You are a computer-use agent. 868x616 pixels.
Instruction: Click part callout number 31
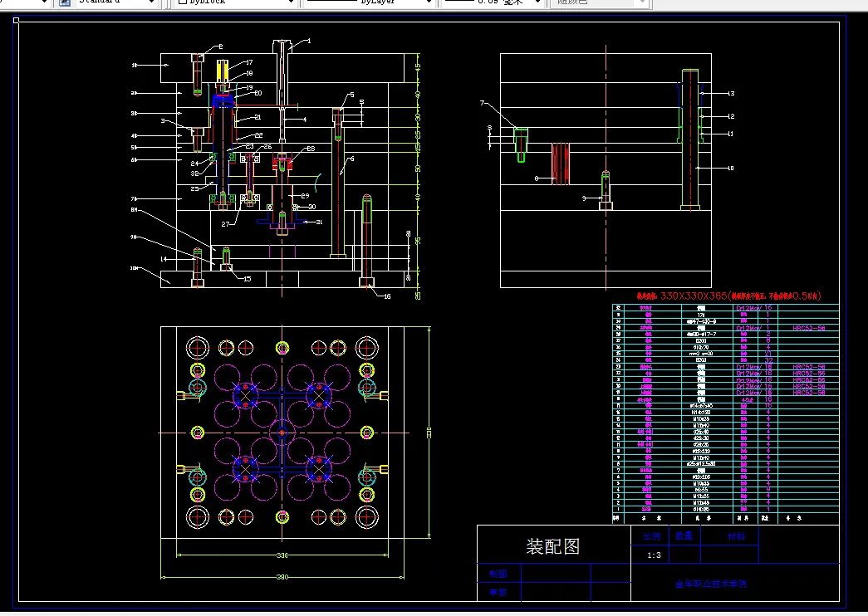point(319,222)
